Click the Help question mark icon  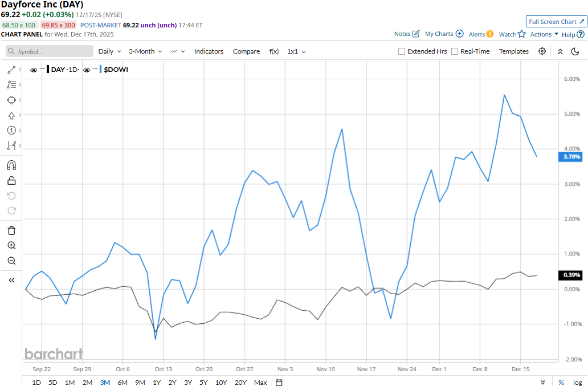[x=581, y=35]
